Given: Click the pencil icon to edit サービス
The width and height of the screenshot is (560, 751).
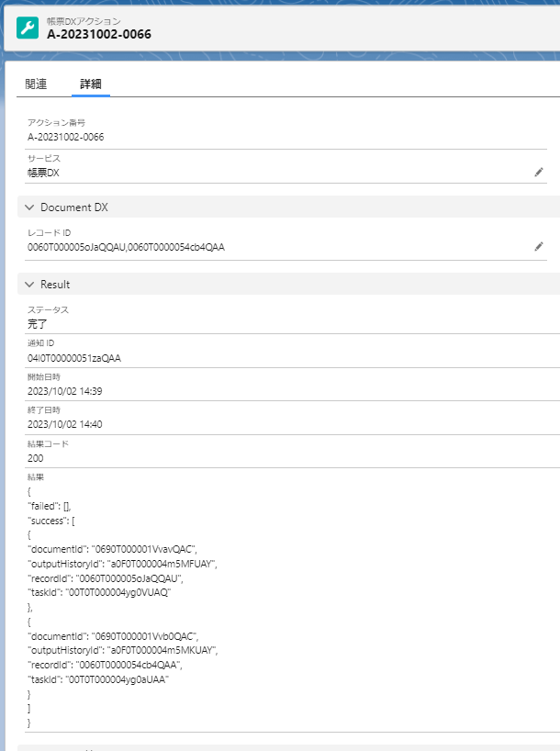Looking at the screenshot, I should (539, 172).
